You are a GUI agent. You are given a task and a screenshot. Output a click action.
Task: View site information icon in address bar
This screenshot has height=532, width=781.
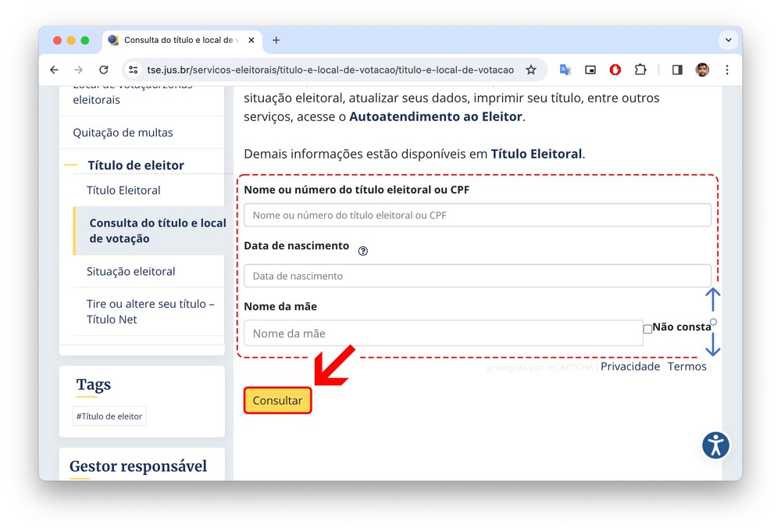pyautogui.click(x=134, y=70)
